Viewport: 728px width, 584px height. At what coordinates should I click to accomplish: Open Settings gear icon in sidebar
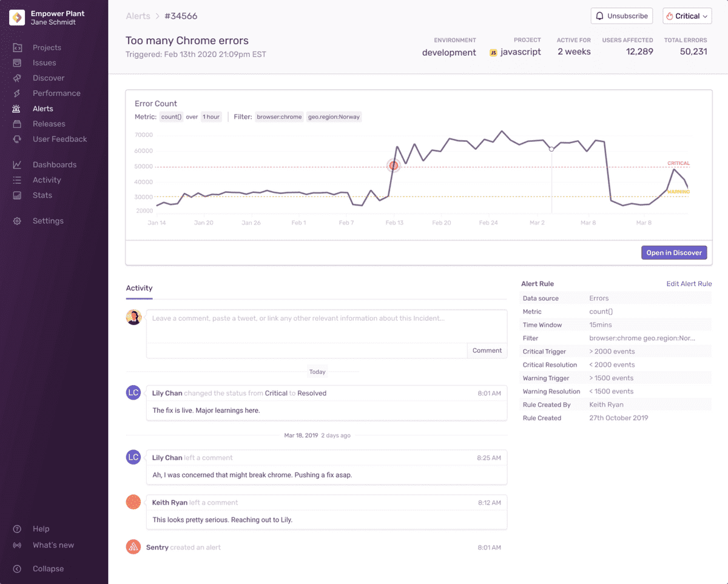tap(18, 221)
